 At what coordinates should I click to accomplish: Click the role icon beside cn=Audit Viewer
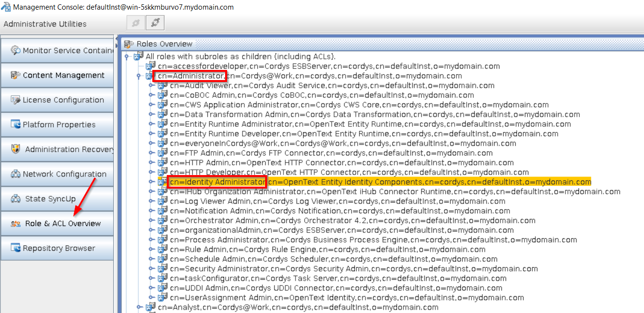[x=163, y=85]
